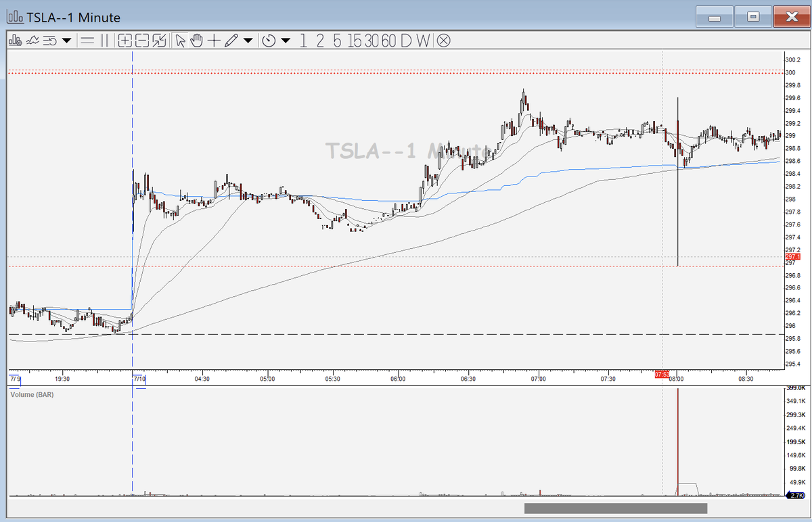Switch to 2 minute interval
The height and width of the screenshot is (522, 812).
[319, 41]
